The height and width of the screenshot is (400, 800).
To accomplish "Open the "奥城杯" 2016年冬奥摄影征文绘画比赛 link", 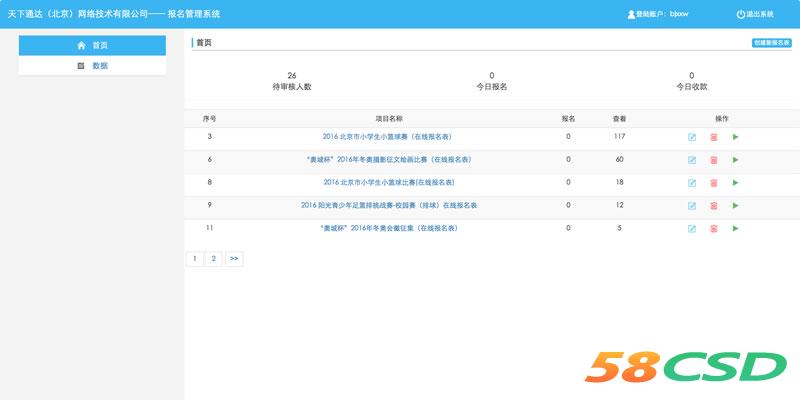I will [x=389, y=160].
